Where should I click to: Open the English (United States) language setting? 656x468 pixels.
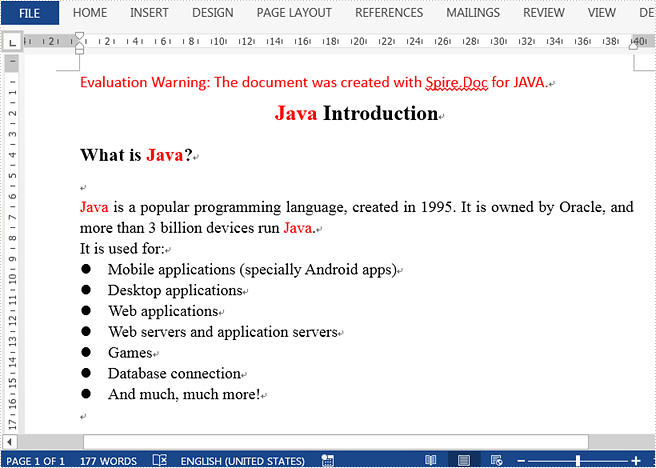pyautogui.click(x=242, y=460)
